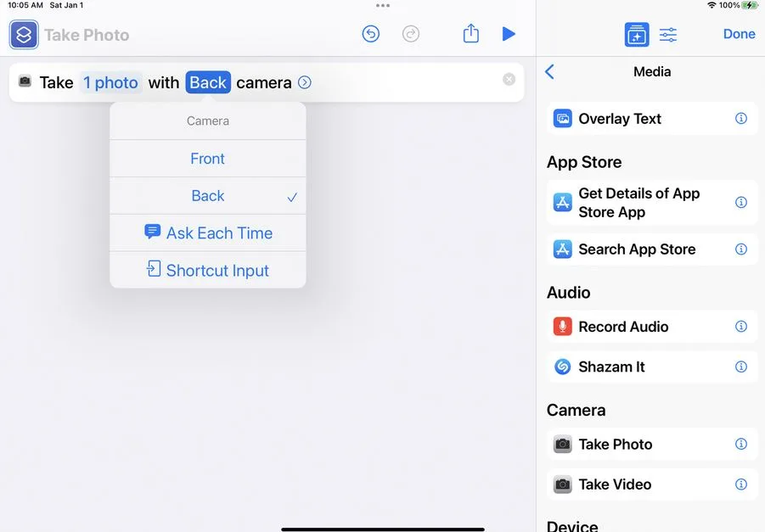Click the Ask Each Time speech bubble icon
Screen dimensions: 765x532
pos(153,232)
